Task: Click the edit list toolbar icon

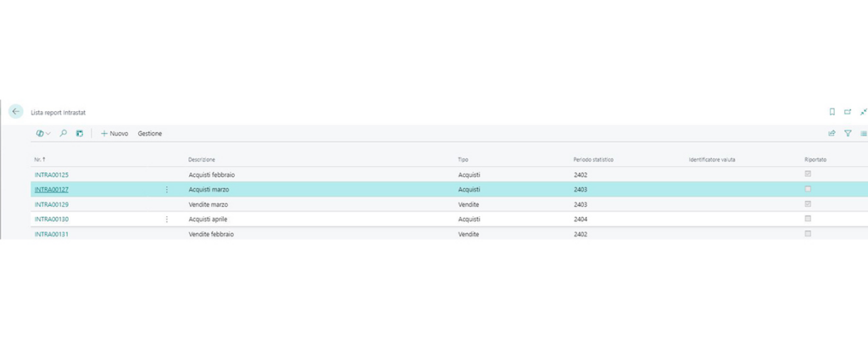Action: [x=79, y=134]
